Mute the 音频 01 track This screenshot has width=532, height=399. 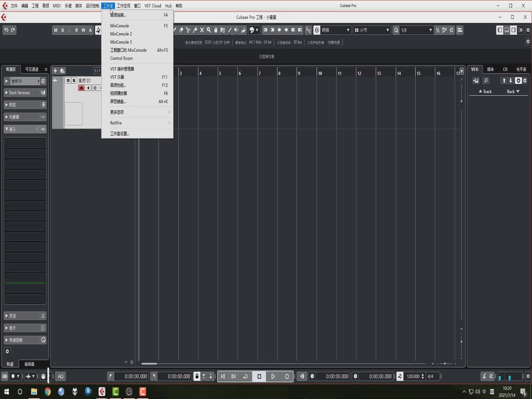point(68,80)
